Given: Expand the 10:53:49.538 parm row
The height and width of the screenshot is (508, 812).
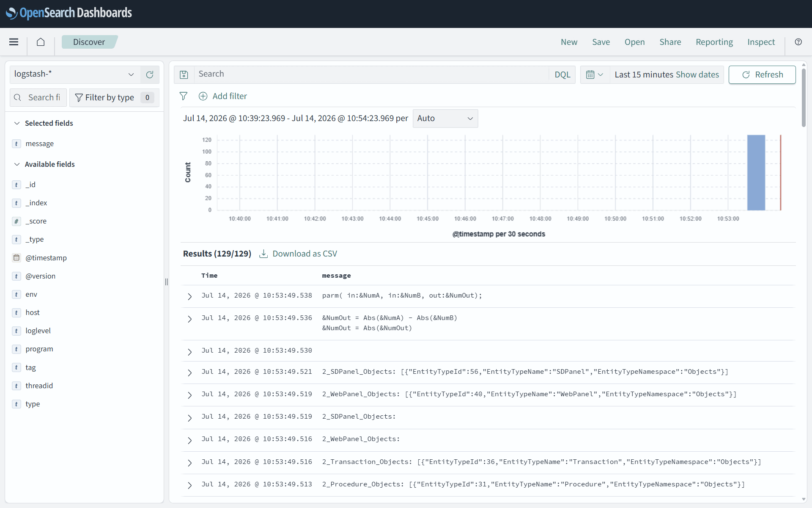Looking at the screenshot, I should (189, 296).
